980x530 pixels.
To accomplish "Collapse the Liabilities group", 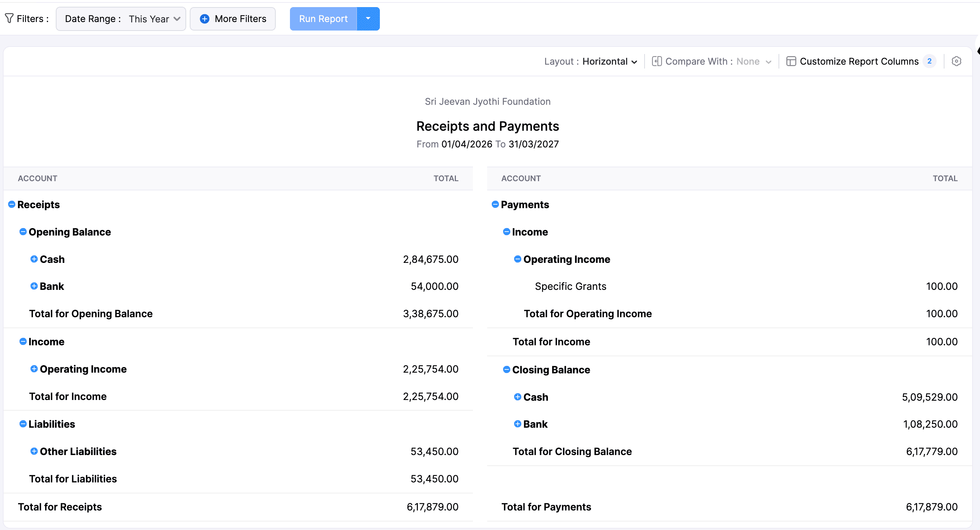I will point(23,423).
